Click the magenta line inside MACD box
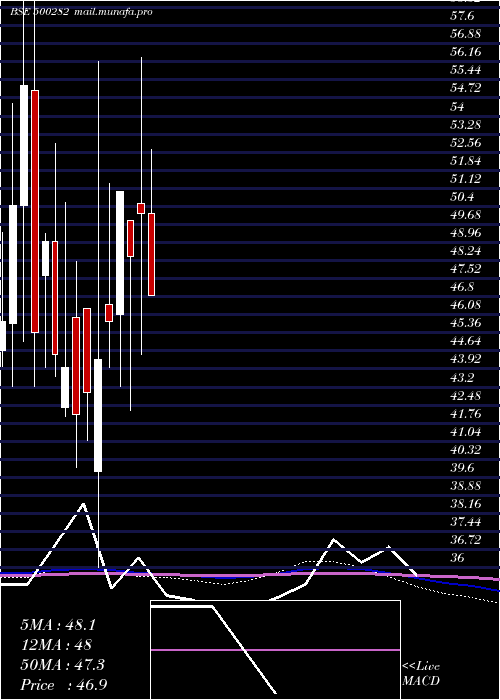 click(x=275, y=650)
